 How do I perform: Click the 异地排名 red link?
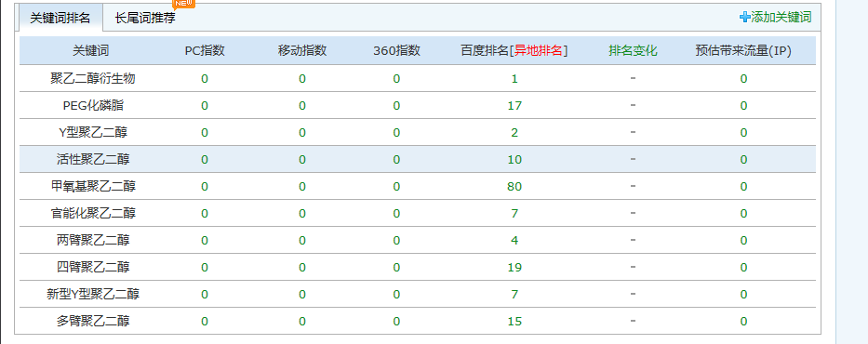pyautogui.click(x=539, y=51)
